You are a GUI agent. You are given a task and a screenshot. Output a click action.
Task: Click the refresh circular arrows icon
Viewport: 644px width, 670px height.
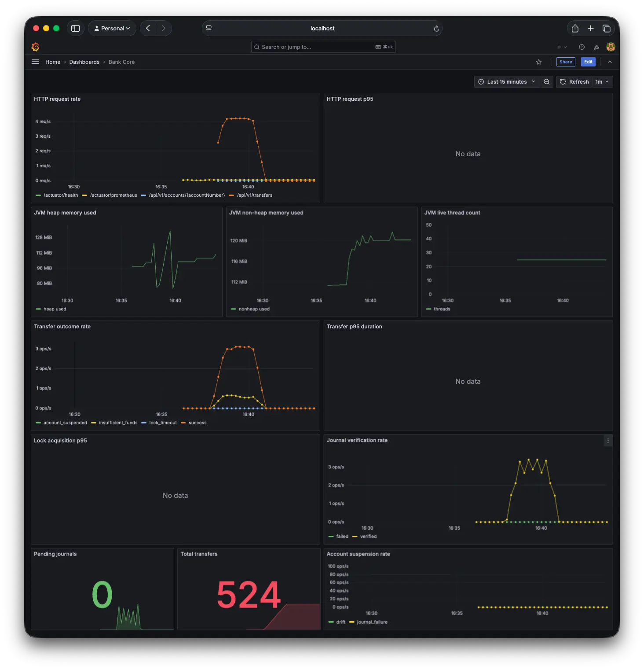click(x=563, y=82)
